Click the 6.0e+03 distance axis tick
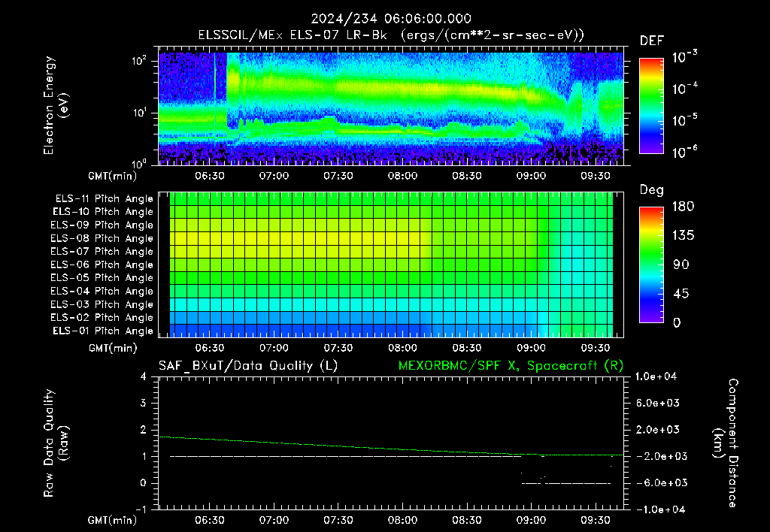The image size is (770, 532). click(x=657, y=403)
